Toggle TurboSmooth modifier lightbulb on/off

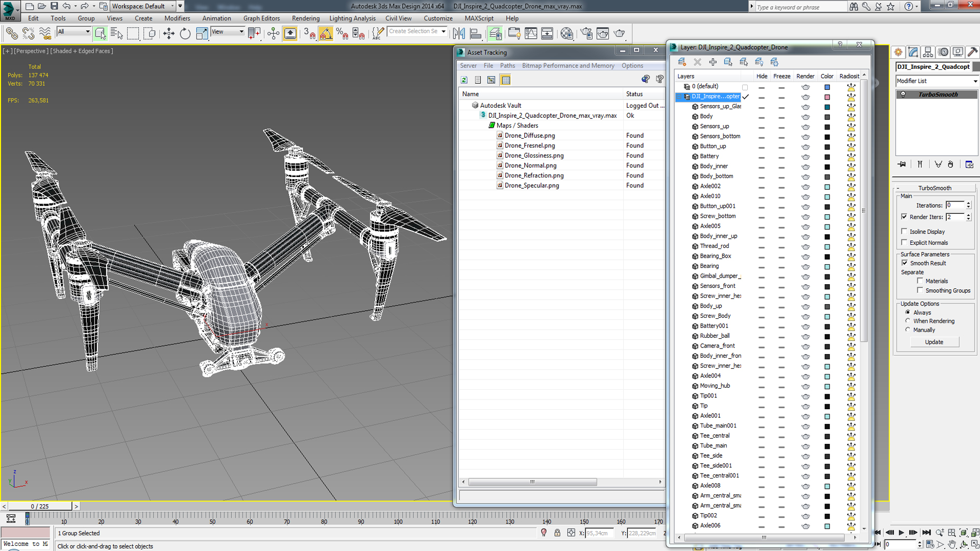pyautogui.click(x=903, y=94)
